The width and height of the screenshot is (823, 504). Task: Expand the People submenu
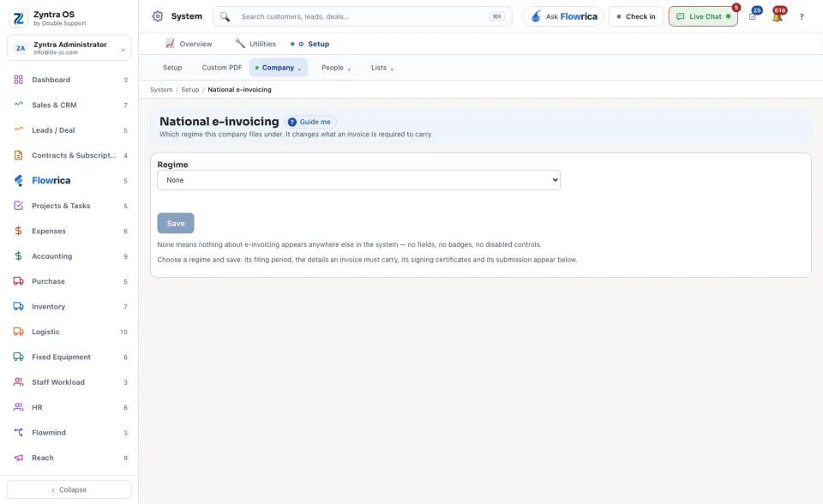336,68
